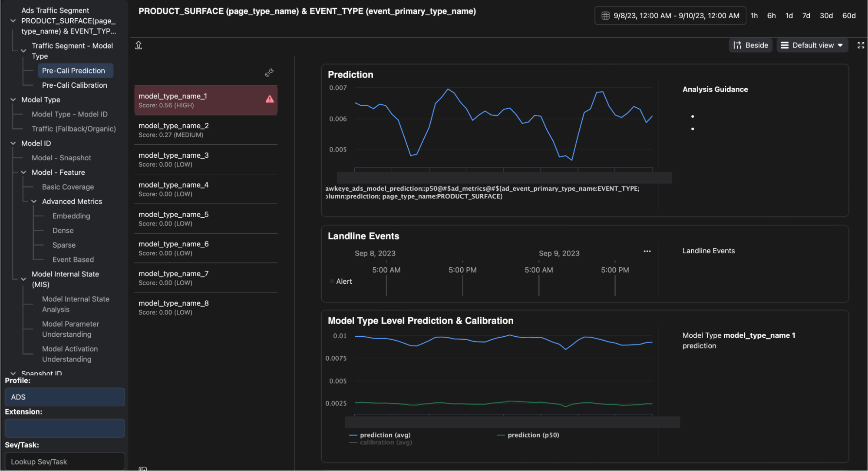The image size is (868, 471).
Task: Open the Default view dropdown
Action: point(812,45)
